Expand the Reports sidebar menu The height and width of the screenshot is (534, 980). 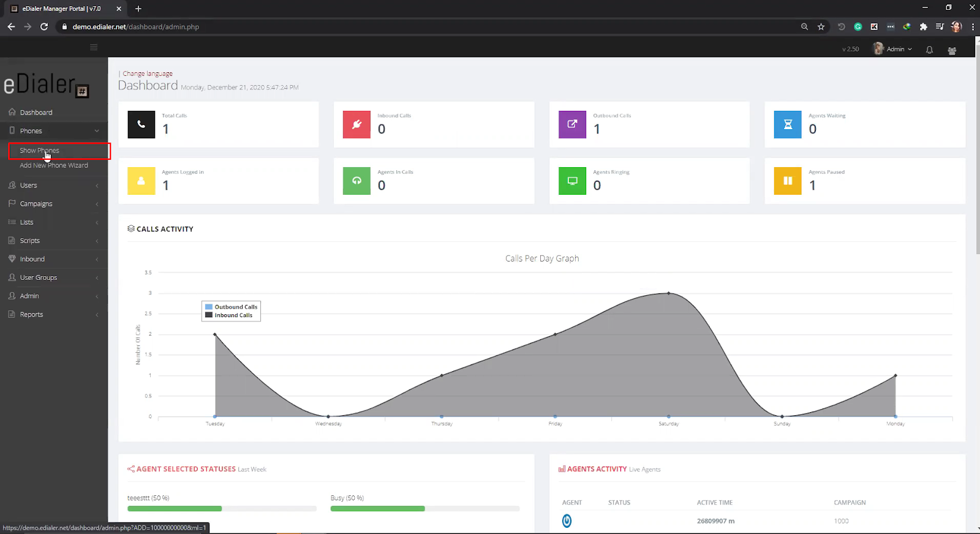tap(54, 314)
